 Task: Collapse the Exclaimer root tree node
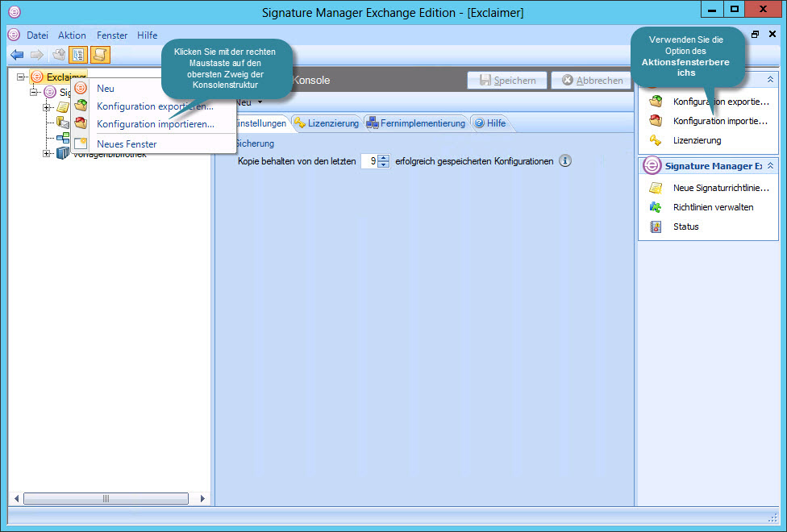pyautogui.click(x=21, y=77)
